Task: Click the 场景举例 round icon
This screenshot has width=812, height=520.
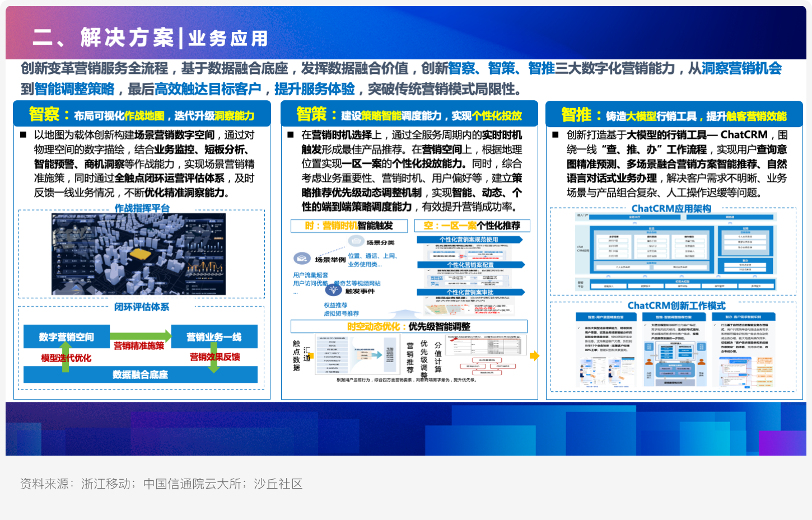Action: (302, 259)
